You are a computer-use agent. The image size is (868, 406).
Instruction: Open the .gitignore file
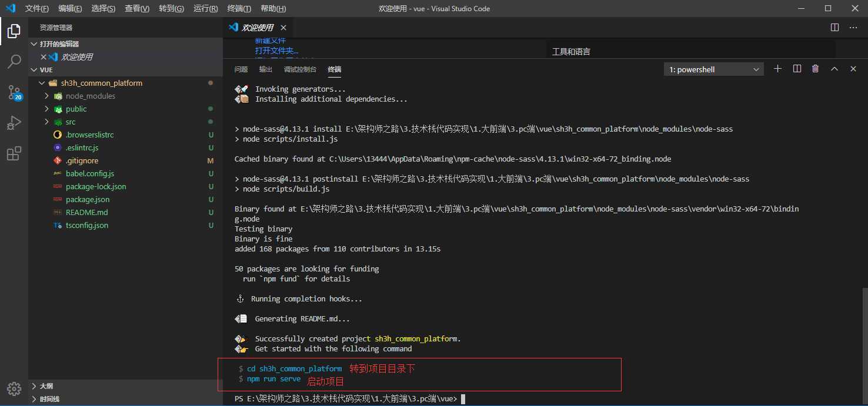pos(82,160)
